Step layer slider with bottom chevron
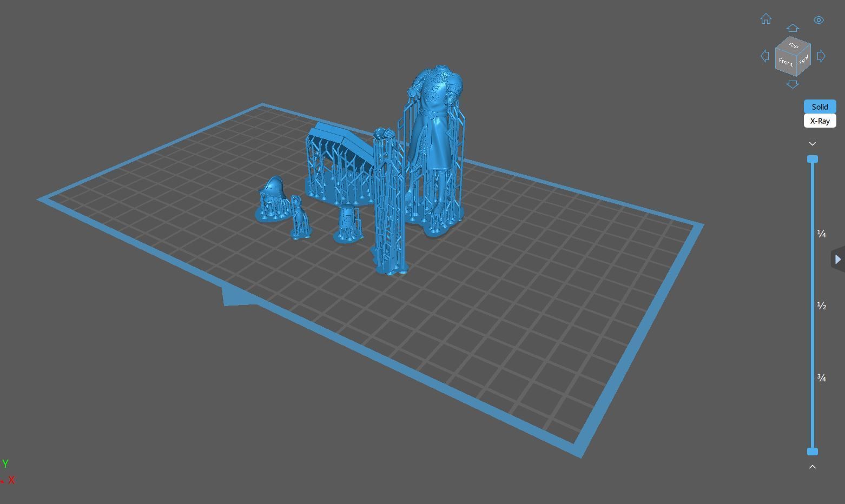Viewport: 845px width, 504px height. click(x=812, y=467)
